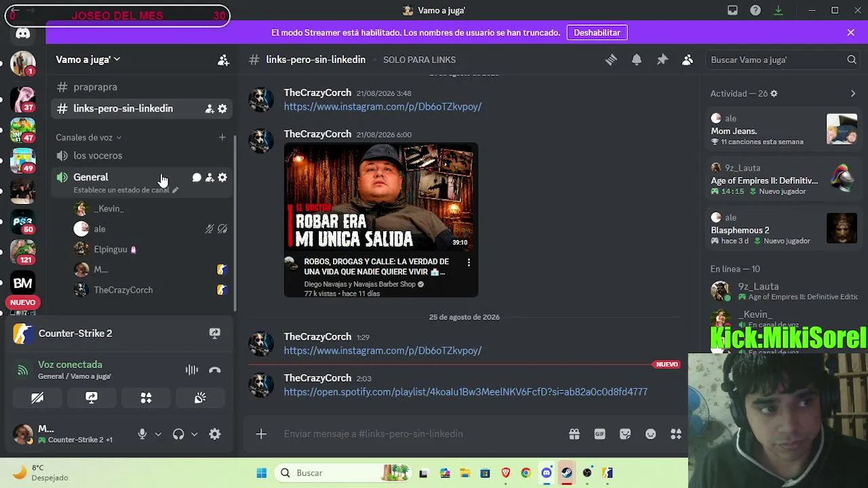Open General voice channel chat
Viewport: 868px width, 488px height.
pos(197,178)
